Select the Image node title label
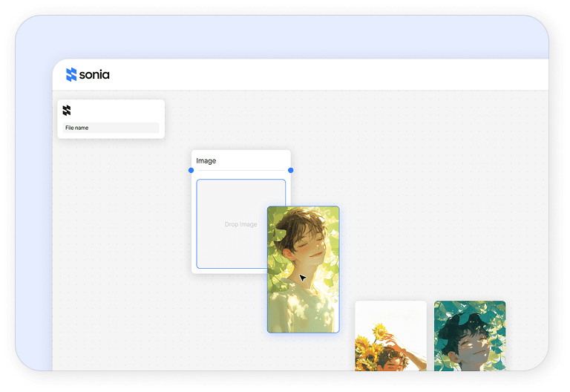Screen dimensions: 570x392 pos(206,160)
